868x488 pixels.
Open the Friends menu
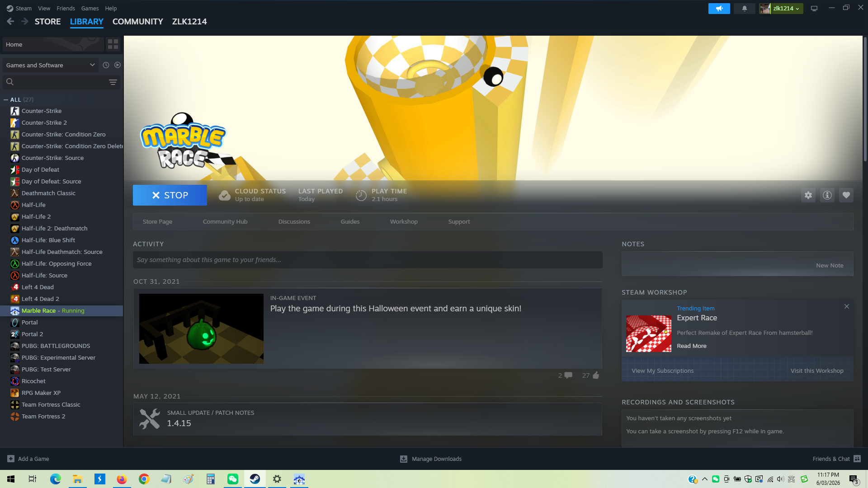tap(66, 8)
